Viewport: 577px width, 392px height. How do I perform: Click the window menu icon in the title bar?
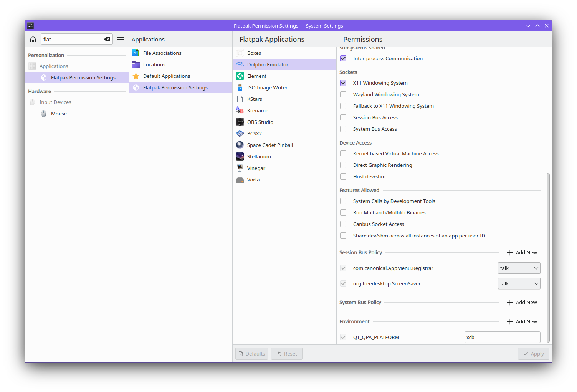[x=30, y=26]
